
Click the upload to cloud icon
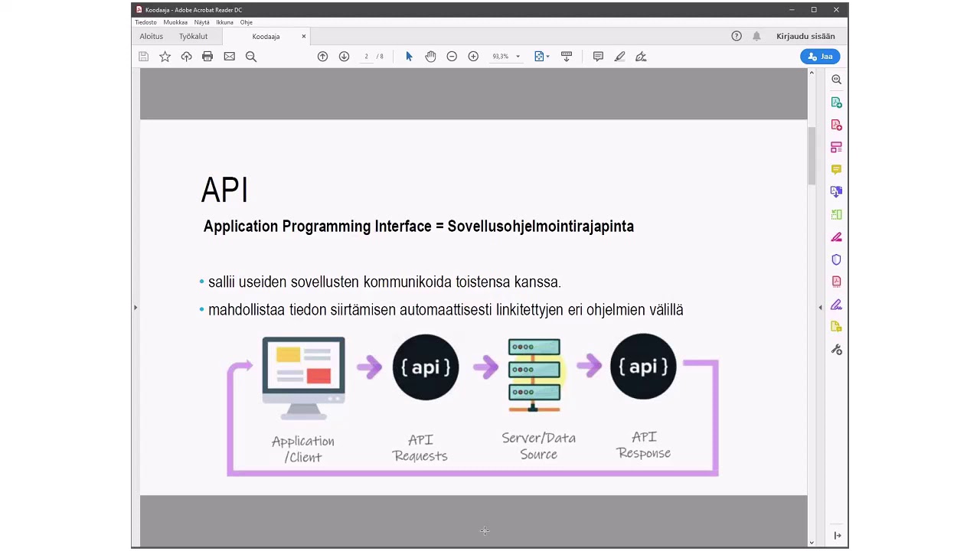pos(186,57)
